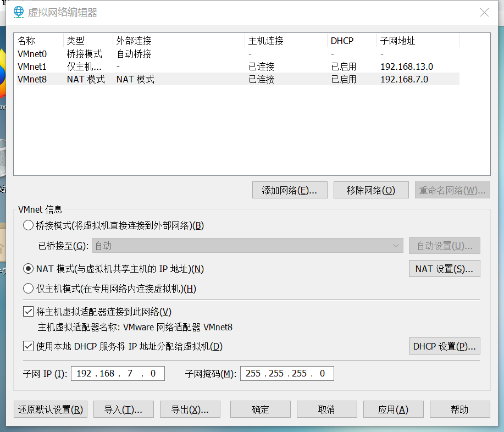This screenshot has height=432, width=504.
Task: Click the 子网地址 column header
Action: (418, 41)
